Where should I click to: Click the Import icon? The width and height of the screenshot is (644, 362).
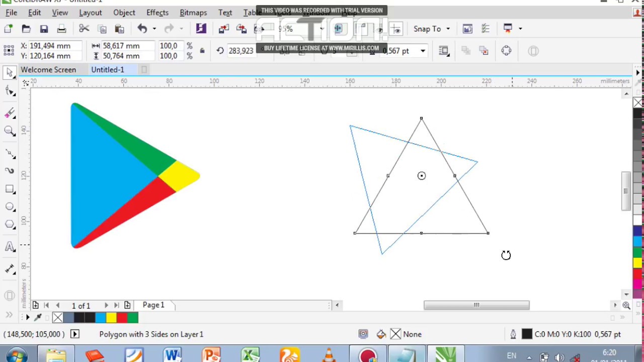[x=223, y=29]
